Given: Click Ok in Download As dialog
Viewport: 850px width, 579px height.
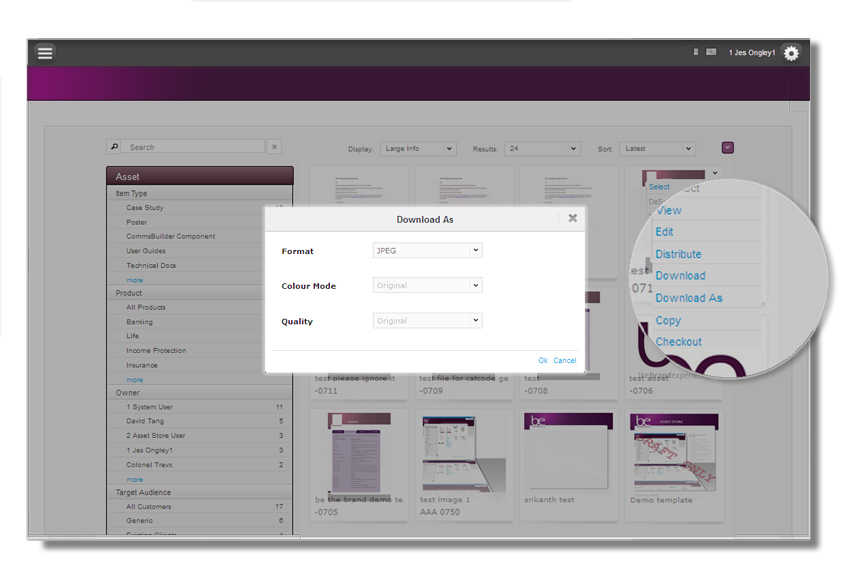Looking at the screenshot, I should [543, 361].
